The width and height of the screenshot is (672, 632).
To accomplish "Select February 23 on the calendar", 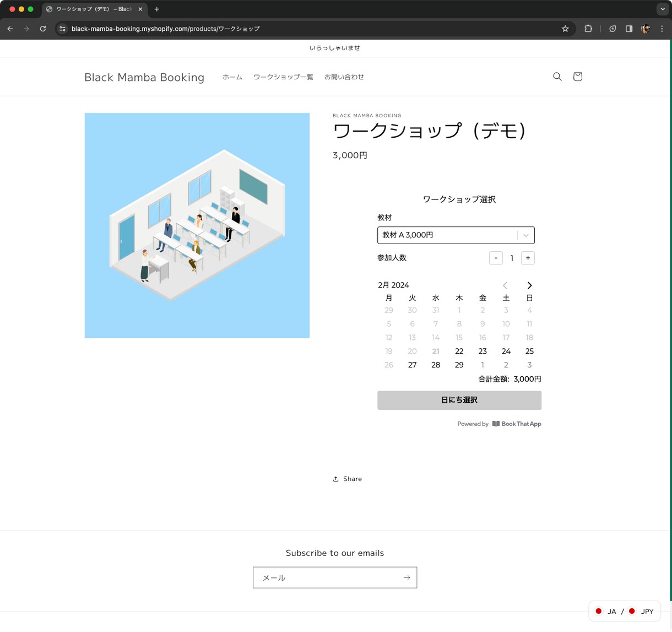I will tap(483, 351).
